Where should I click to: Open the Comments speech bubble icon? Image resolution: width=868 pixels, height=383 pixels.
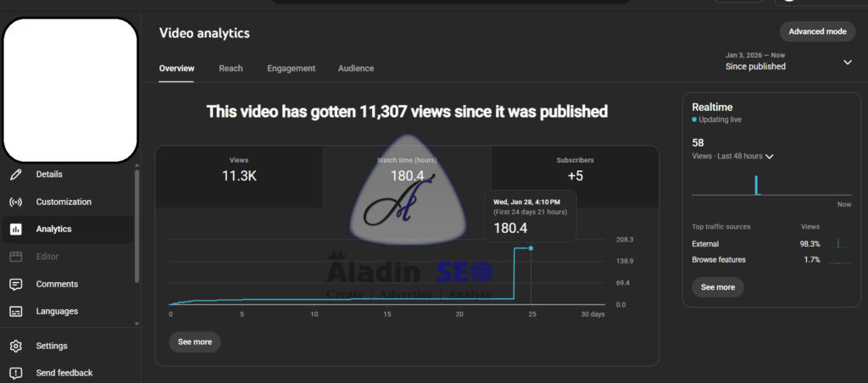click(15, 285)
